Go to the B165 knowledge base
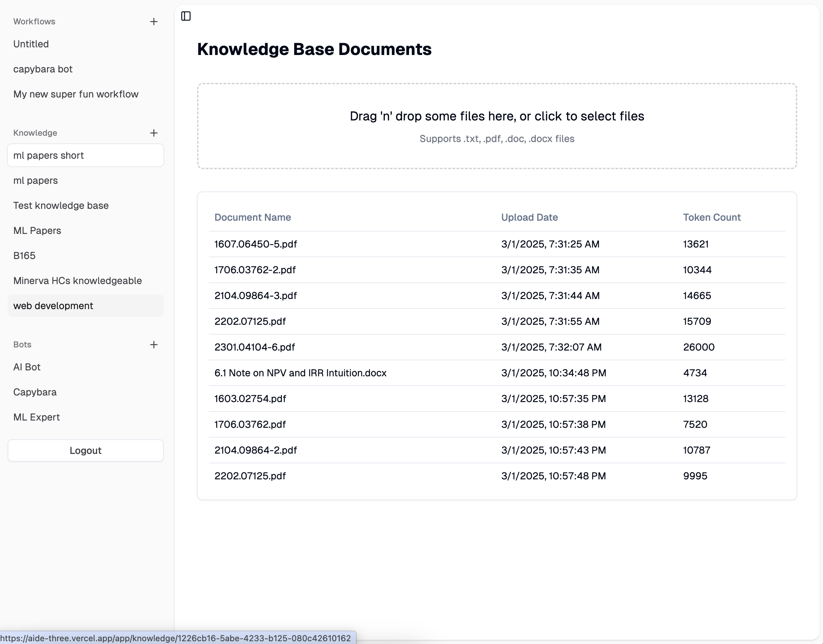Screen dimensions: 823x644 [24, 256]
